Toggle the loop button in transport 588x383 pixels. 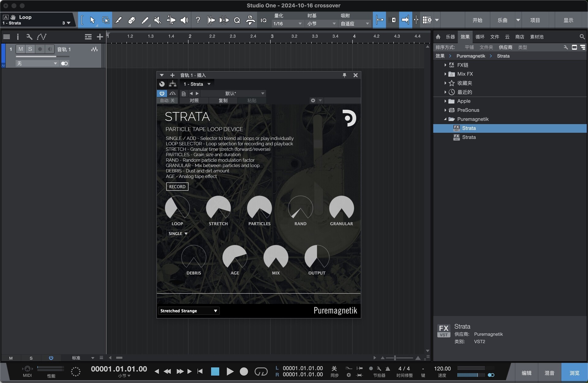[261, 371]
